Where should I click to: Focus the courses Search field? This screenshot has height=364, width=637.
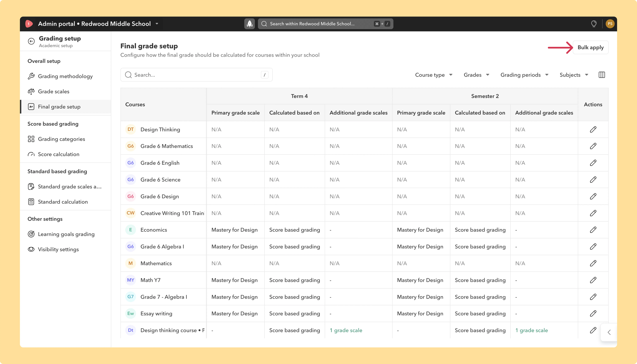click(196, 75)
